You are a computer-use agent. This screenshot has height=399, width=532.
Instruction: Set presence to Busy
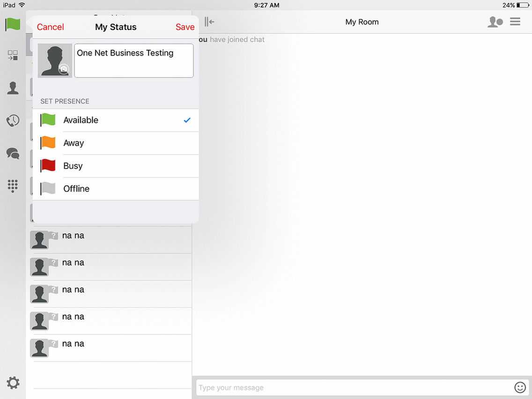coord(116,166)
